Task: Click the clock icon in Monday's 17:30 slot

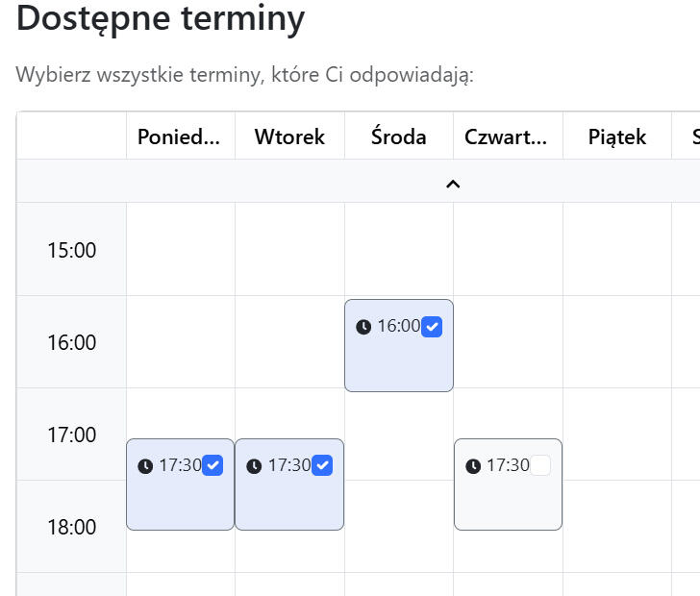Action: point(145,466)
